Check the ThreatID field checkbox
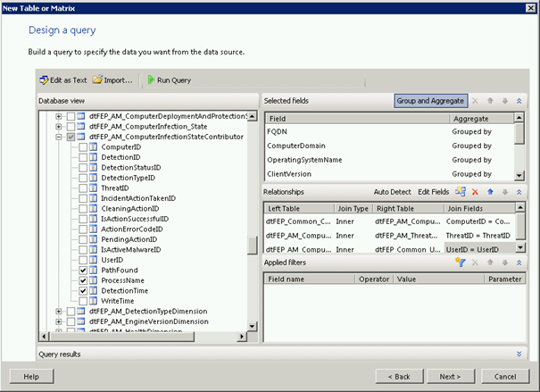The height and width of the screenshot is (392, 540). point(84,188)
